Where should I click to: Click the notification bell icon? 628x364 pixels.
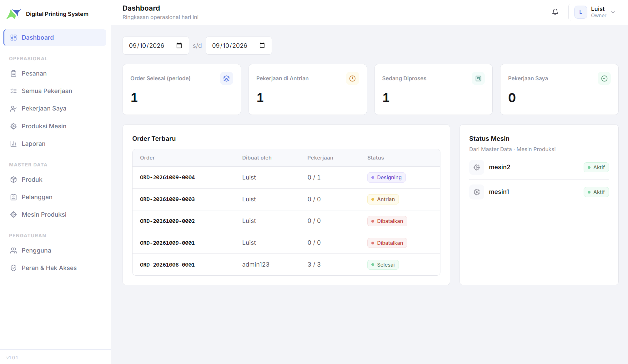[555, 12]
